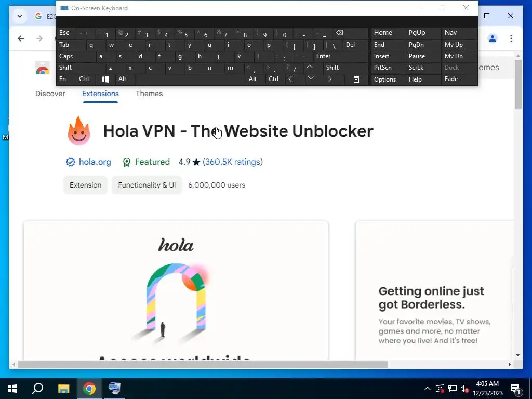Screen dimensions: 532x399
Task: Click the Nav key on keyboard
Action: (459, 33)
